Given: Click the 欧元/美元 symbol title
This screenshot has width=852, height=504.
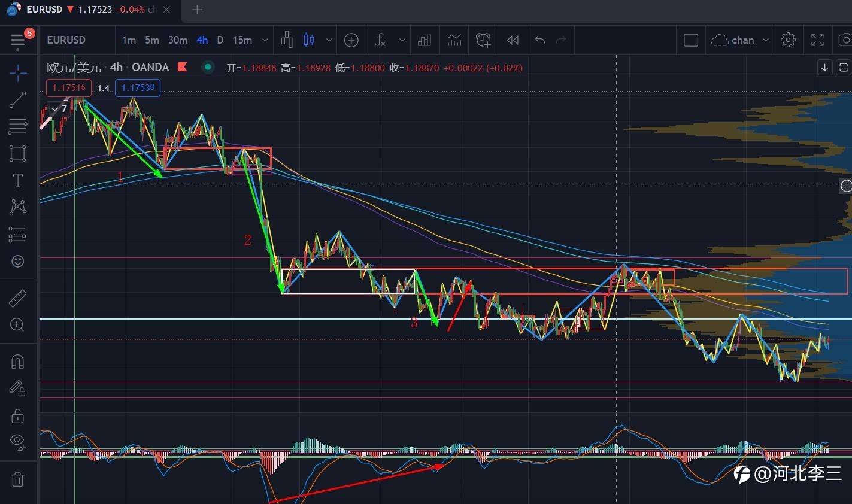Looking at the screenshot, I should (74, 68).
